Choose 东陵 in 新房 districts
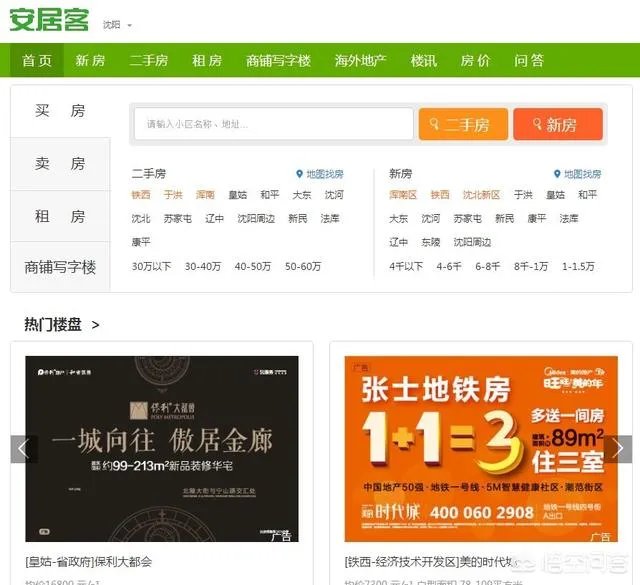 [x=431, y=242]
